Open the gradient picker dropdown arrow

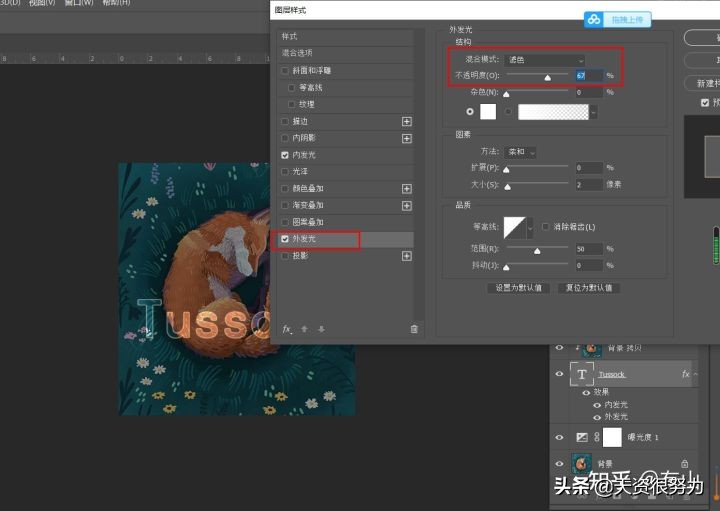coord(594,112)
